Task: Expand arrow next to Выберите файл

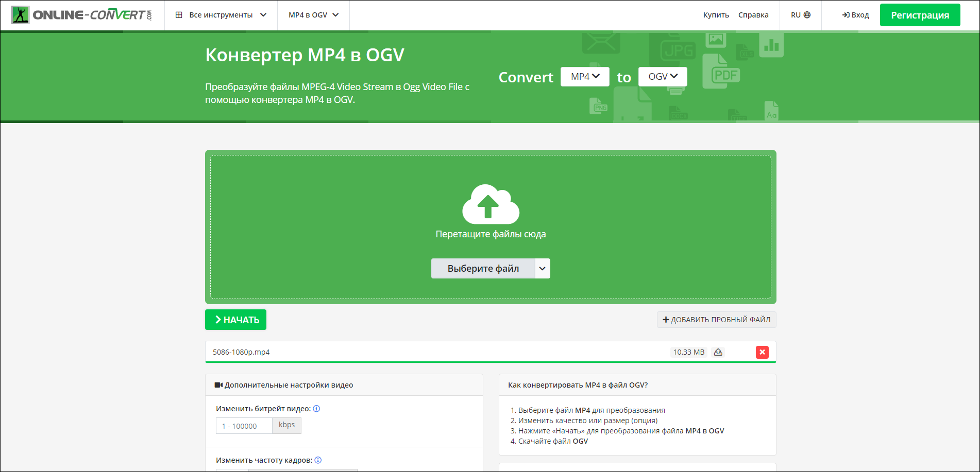Action: coord(543,269)
